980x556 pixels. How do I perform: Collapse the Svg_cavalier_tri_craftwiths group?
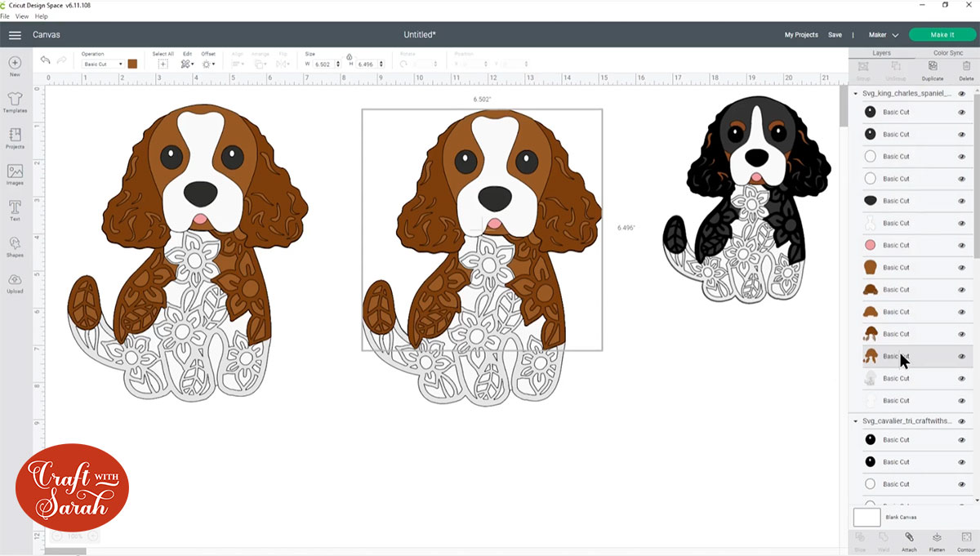pos(856,421)
